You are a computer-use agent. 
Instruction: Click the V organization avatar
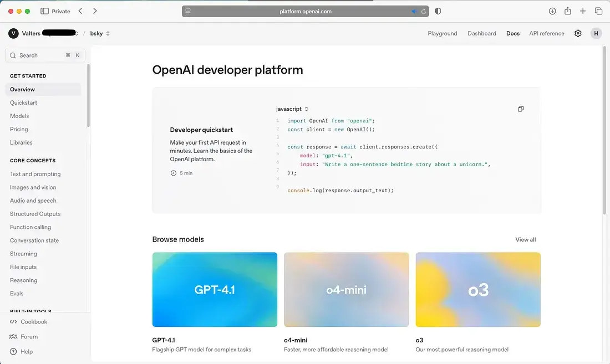(x=14, y=33)
